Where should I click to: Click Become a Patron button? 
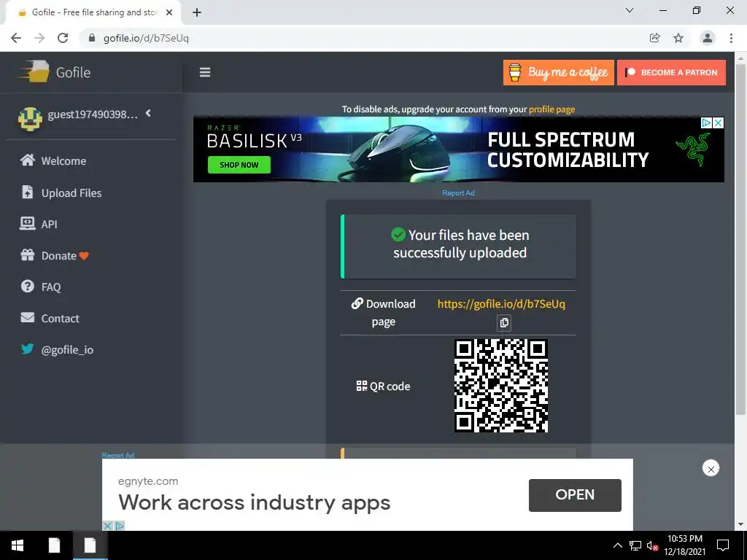click(x=671, y=72)
